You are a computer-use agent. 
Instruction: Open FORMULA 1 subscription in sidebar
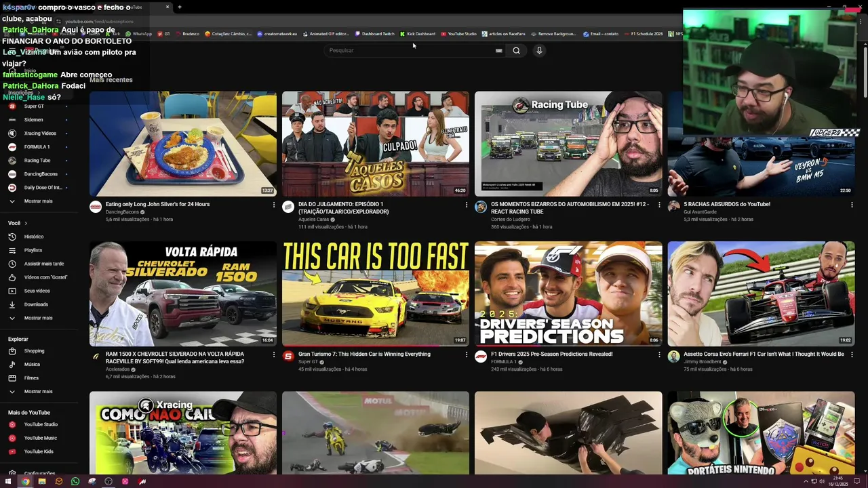click(x=37, y=147)
